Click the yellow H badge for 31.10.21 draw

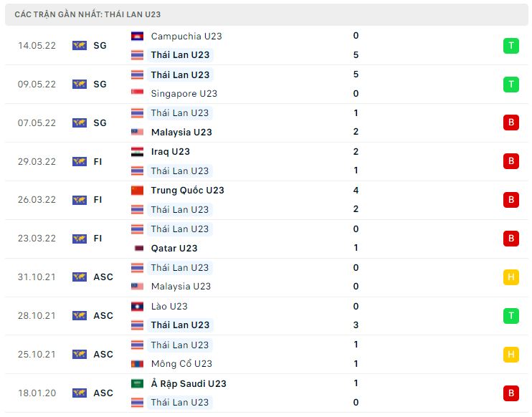511,277
